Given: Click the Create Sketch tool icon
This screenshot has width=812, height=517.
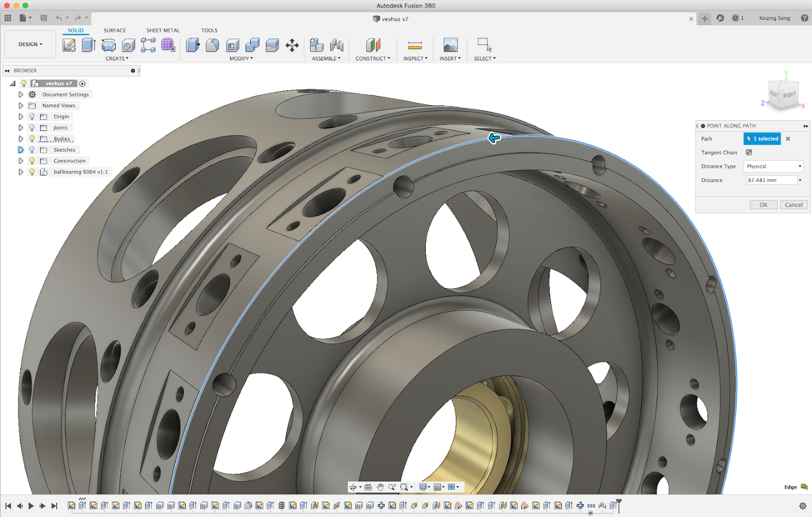Looking at the screenshot, I should (x=69, y=45).
